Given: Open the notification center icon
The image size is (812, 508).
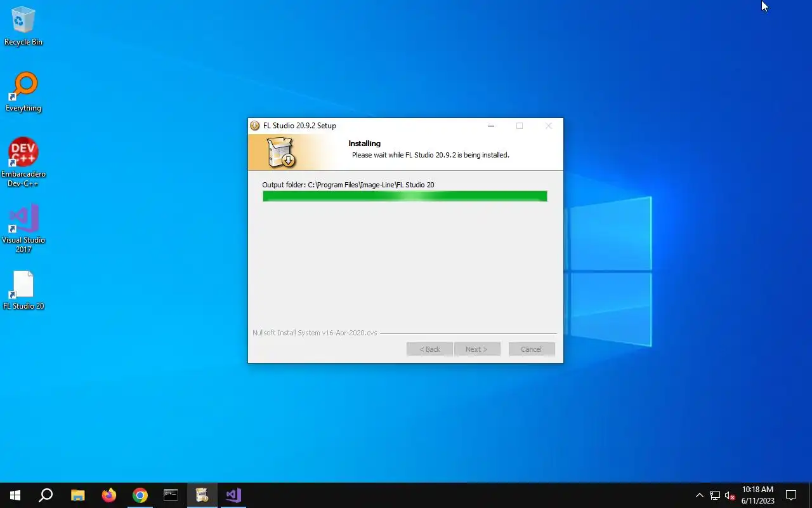Looking at the screenshot, I should point(791,495).
